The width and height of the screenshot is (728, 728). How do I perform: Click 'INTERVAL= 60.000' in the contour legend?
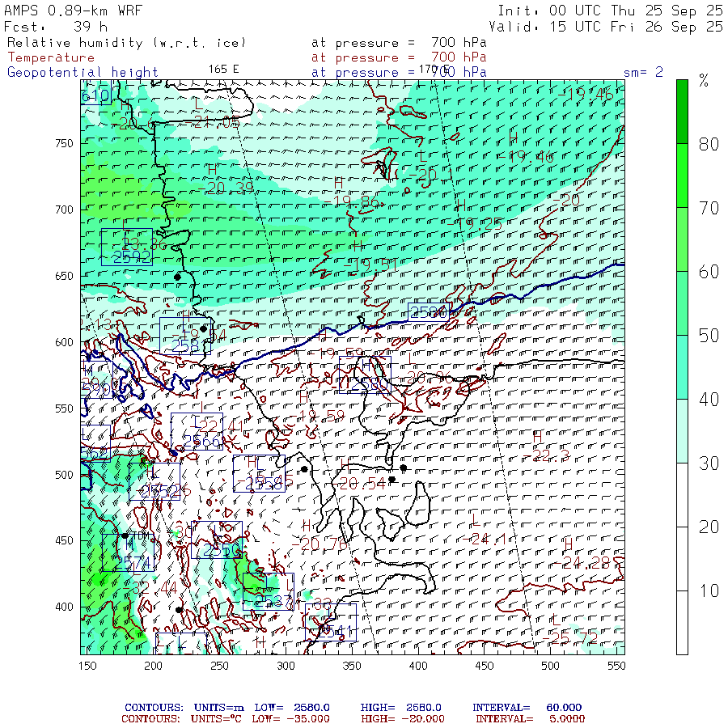527,708
